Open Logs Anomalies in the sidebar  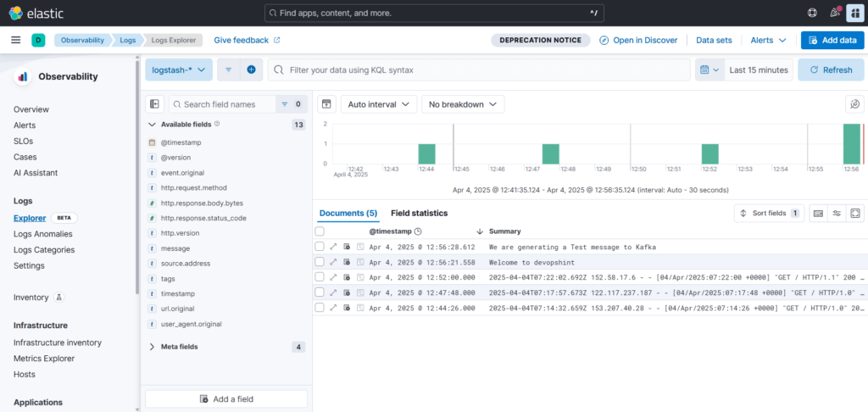(43, 234)
